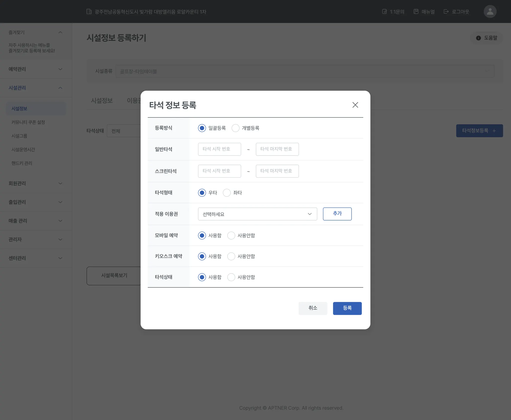This screenshot has height=420, width=511.
Task: Click the 도움말 info icon
Action: point(478,38)
